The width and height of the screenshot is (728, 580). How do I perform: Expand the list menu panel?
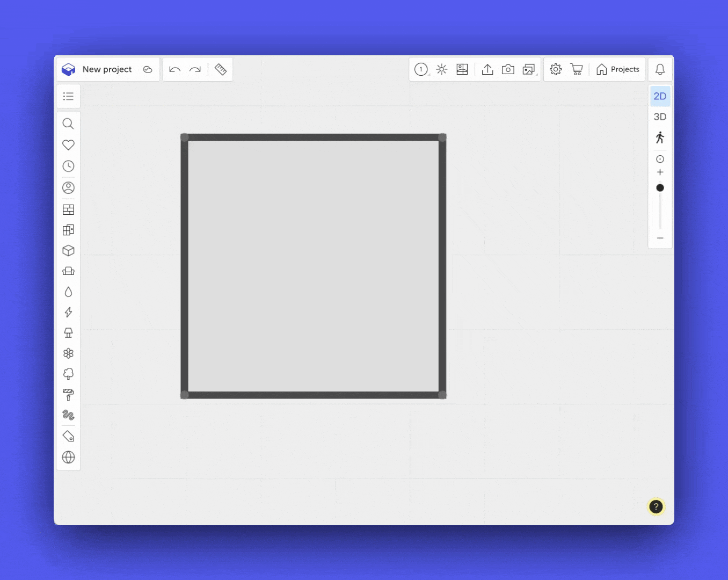click(x=68, y=97)
